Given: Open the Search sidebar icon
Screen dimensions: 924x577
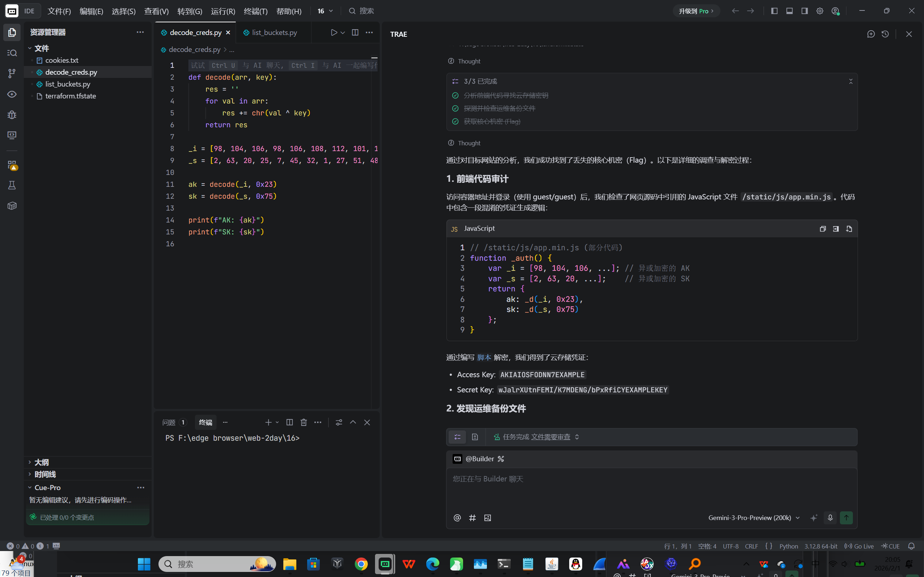Looking at the screenshot, I should click(12, 53).
